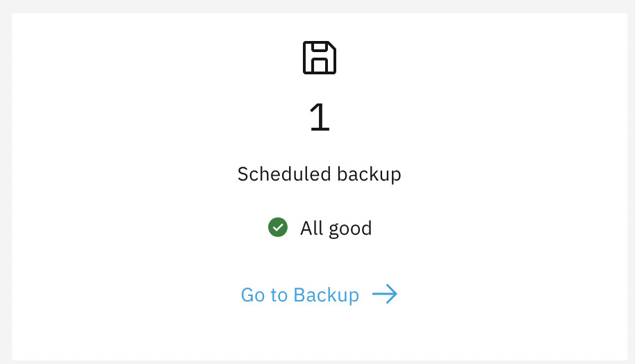Open the Go to Backup link
The height and width of the screenshot is (364, 635).
tap(299, 295)
